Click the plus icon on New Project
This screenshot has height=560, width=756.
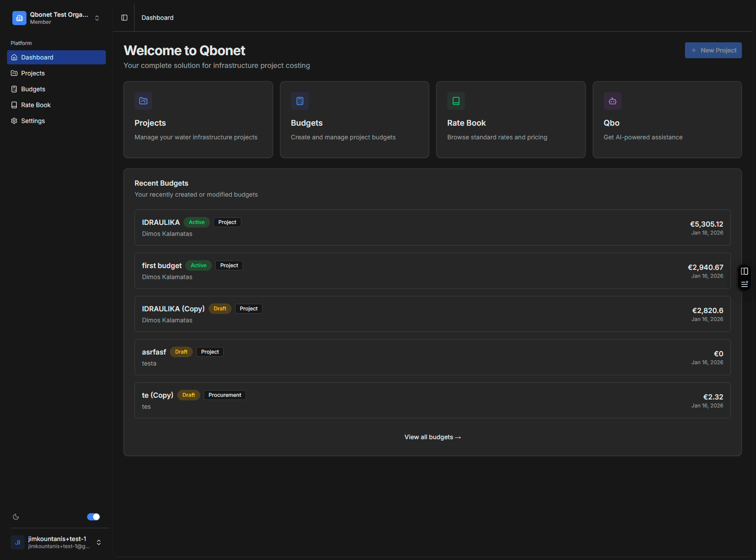point(694,50)
